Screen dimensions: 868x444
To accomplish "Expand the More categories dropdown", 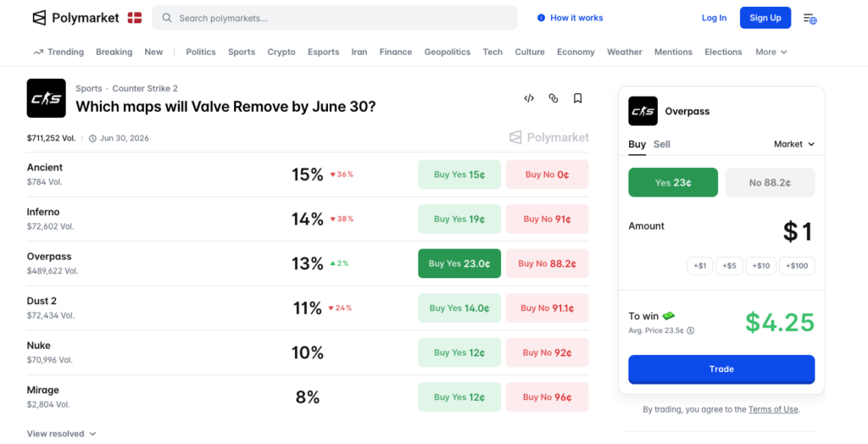I will coord(771,52).
